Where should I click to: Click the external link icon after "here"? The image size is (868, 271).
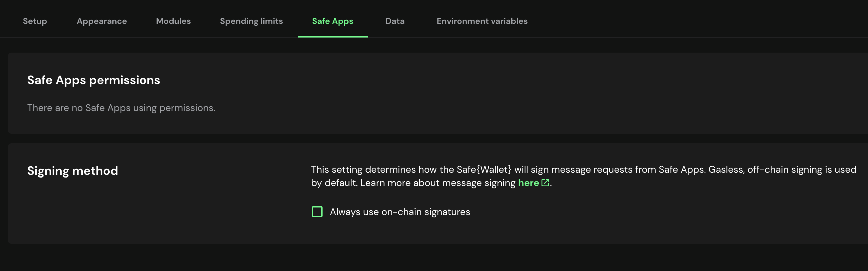point(545,183)
